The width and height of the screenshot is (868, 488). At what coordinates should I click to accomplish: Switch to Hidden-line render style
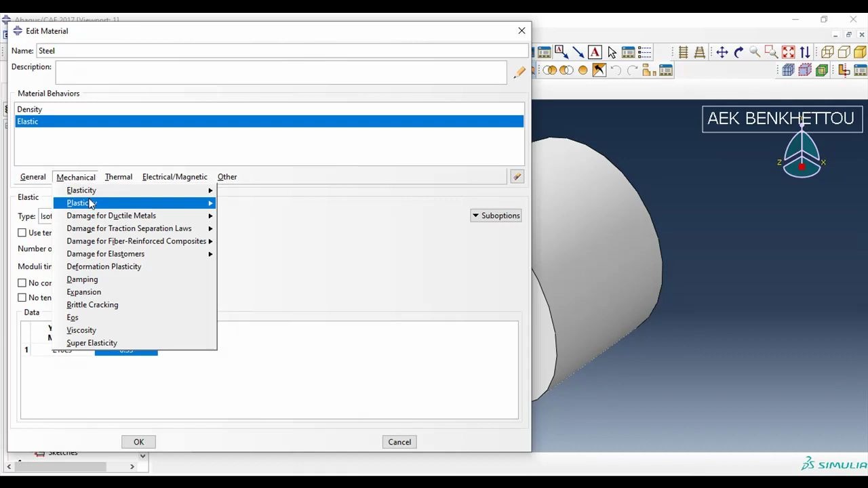pos(844,52)
